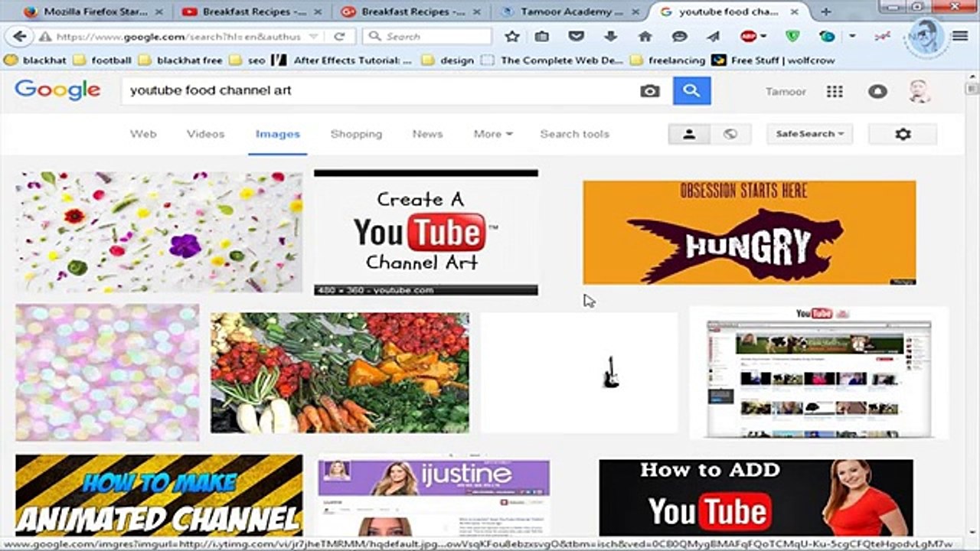Image resolution: width=980 pixels, height=551 pixels.
Task: Open the How to ADD YouTube image
Action: click(x=756, y=497)
